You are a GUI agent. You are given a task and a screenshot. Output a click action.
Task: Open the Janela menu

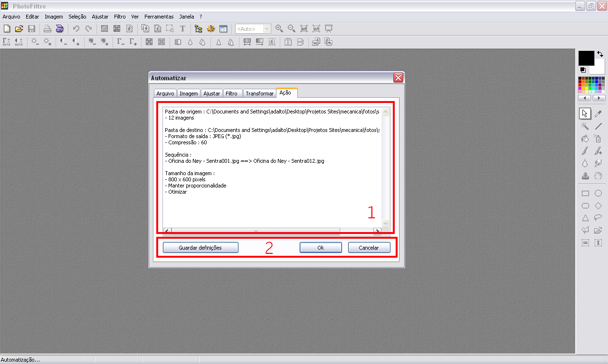click(187, 17)
